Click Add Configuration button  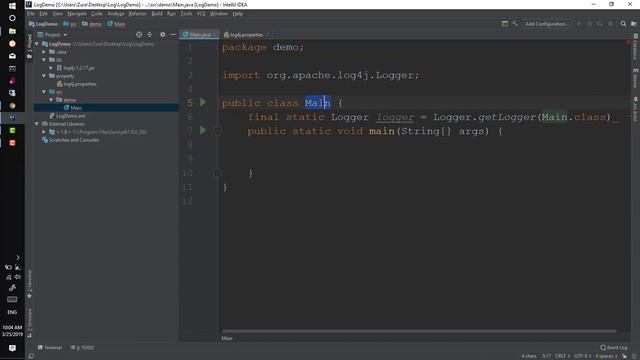(547, 24)
